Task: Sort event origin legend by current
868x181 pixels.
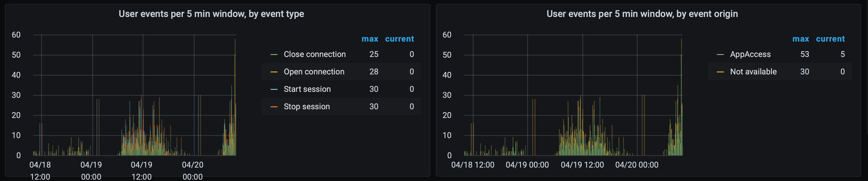Action: (x=830, y=39)
